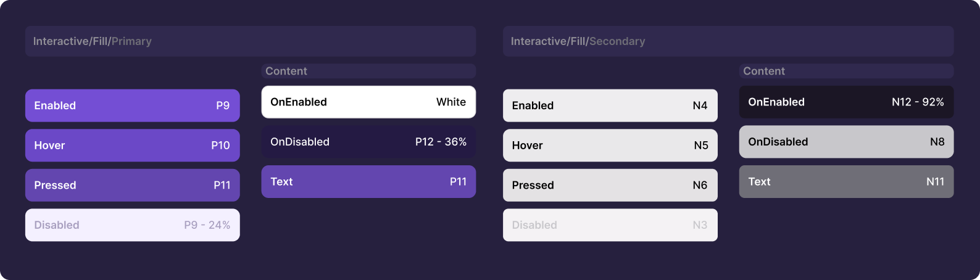Click the Content label under Primary
Image resolution: width=980 pixels, height=280 pixels.
click(x=286, y=71)
